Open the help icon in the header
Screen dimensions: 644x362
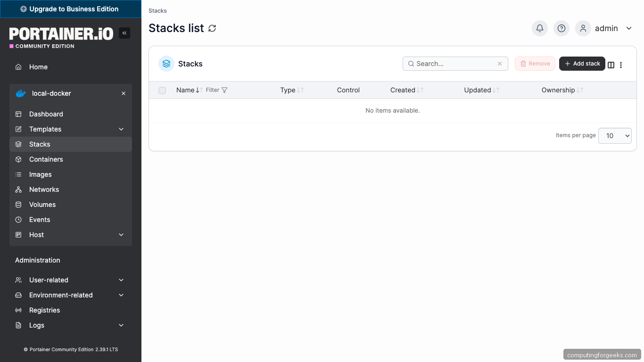pos(561,28)
